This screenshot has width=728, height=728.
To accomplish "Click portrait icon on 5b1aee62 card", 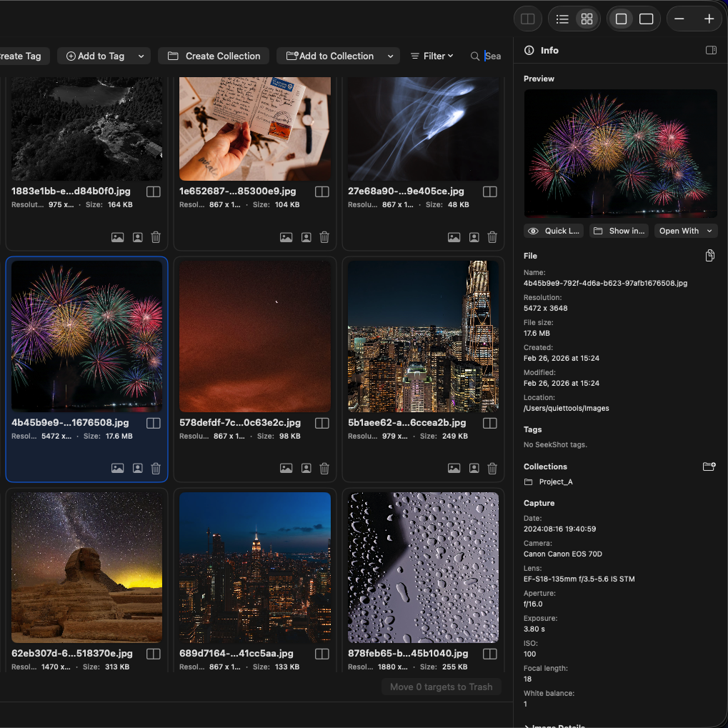I will (474, 468).
